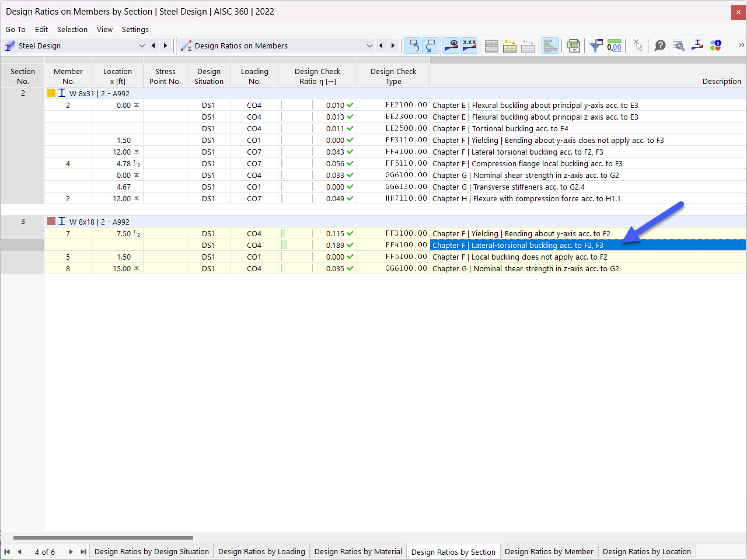Screen dimensions: 747x560
Task: Toggle the colored bars ratio chart button
Action: pyautogui.click(x=550, y=45)
